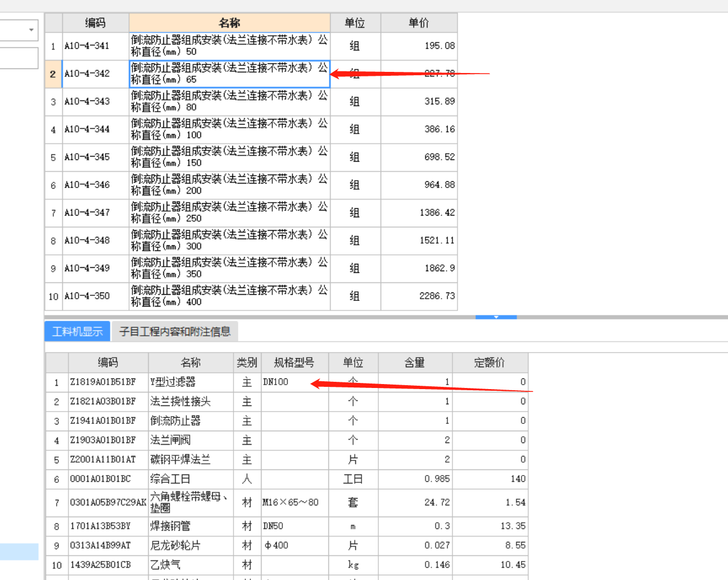Open the 子目工程内容和附注信息 tab
The image size is (728, 580).
point(175,331)
